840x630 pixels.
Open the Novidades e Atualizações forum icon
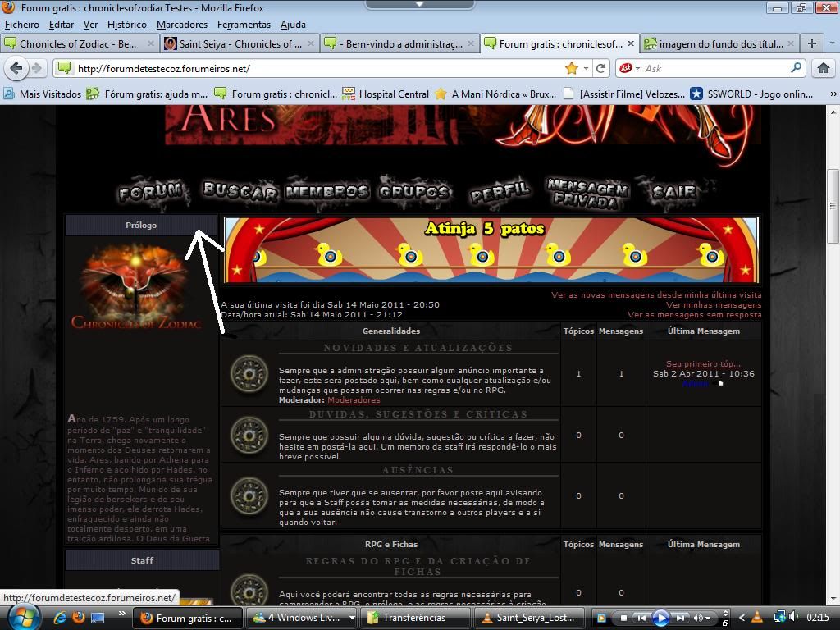coord(249,373)
